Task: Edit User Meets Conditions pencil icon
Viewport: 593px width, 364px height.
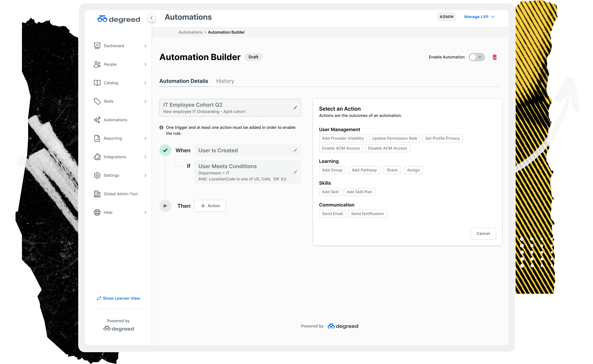Action: (x=295, y=172)
